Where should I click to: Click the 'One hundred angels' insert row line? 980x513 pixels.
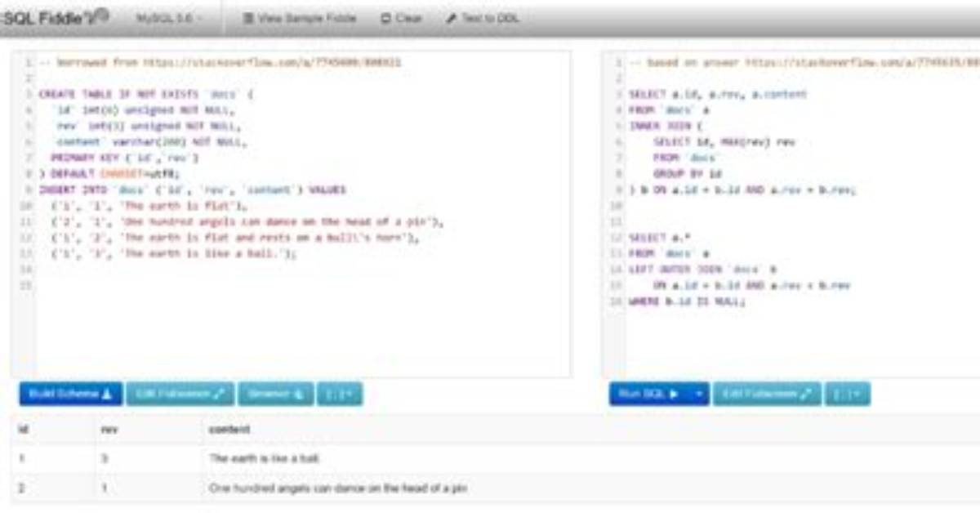coord(247,221)
